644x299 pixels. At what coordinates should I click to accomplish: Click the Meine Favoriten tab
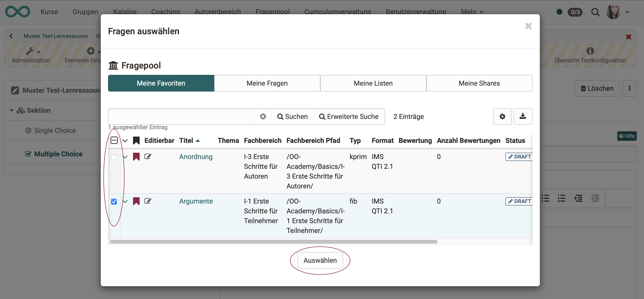coord(161,83)
